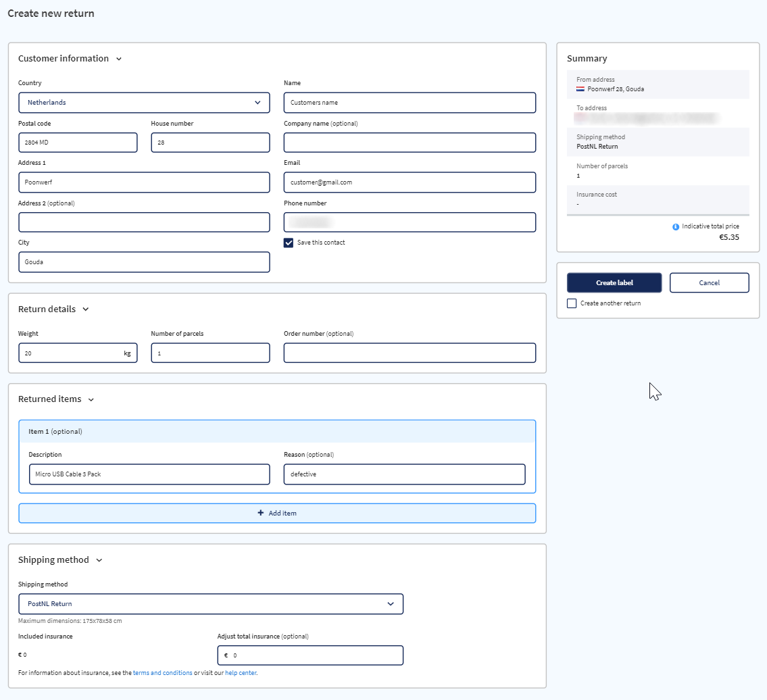Select the Email field containing customer@gmail.com

[x=409, y=182]
